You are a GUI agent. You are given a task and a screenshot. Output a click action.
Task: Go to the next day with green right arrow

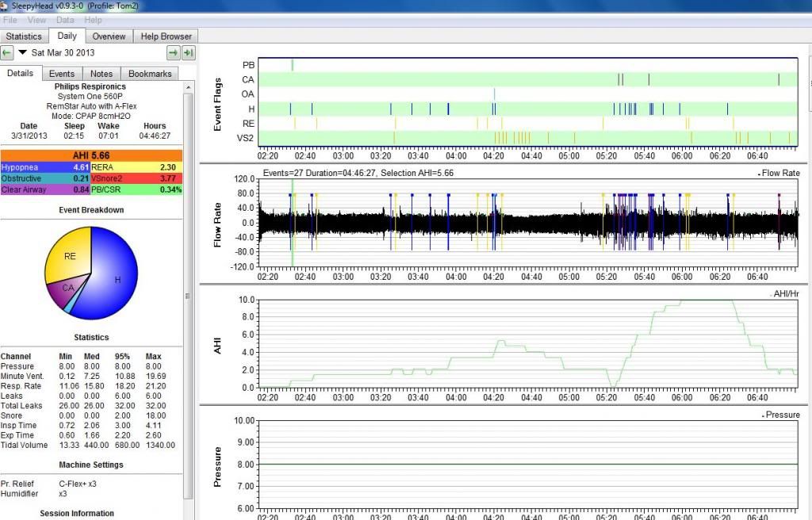(173, 53)
